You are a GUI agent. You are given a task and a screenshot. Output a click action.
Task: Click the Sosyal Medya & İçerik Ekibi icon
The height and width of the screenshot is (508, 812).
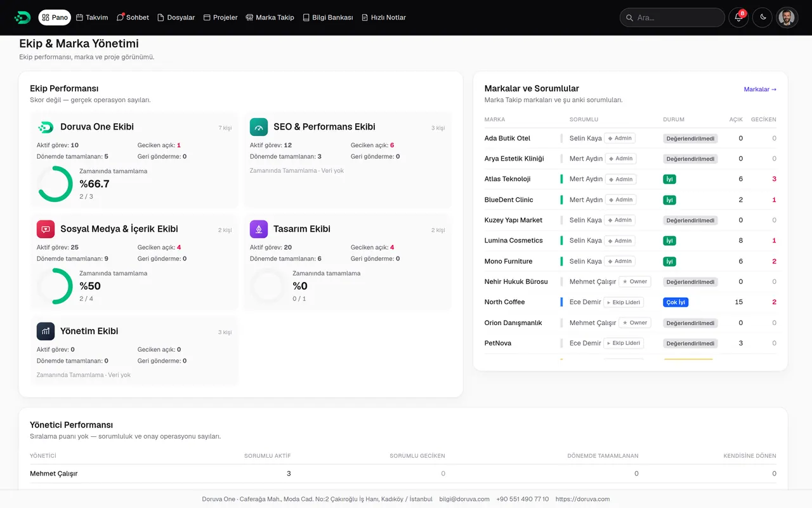[x=46, y=229]
